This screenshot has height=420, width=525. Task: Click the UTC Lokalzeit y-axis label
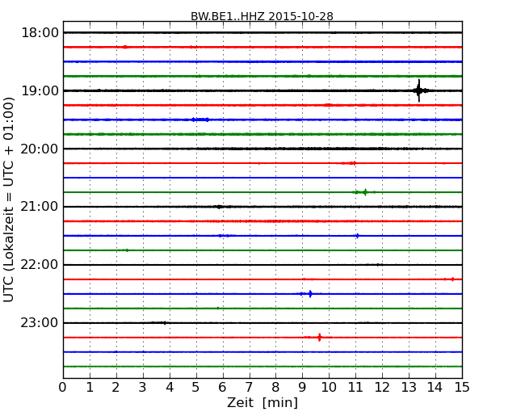pyautogui.click(x=9, y=199)
